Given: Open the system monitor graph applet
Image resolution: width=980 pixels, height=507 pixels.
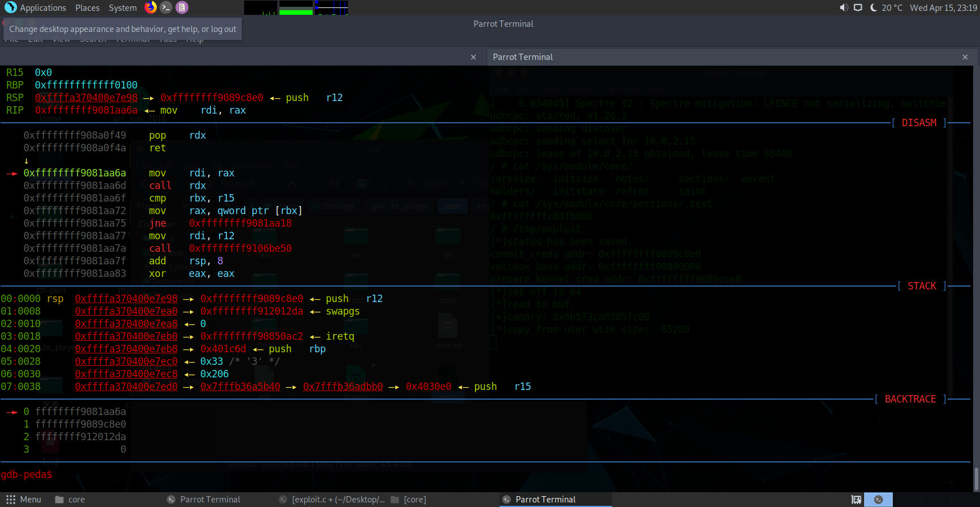Looking at the screenshot, I should click(x=296, y=7).
